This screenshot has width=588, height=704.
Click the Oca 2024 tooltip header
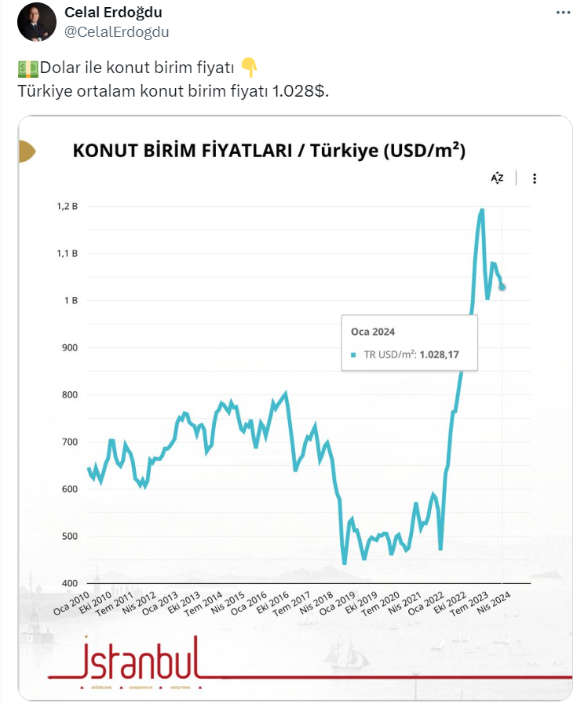coord(373,332)
